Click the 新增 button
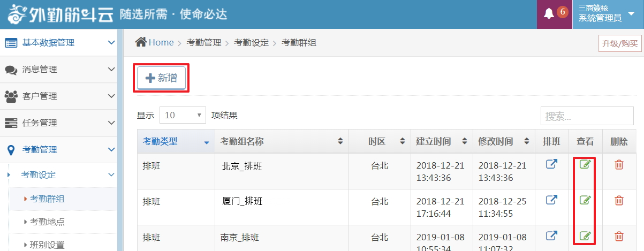Image resolution: width=644 pixels, height=251 pixels. click(x=161, y=78)
